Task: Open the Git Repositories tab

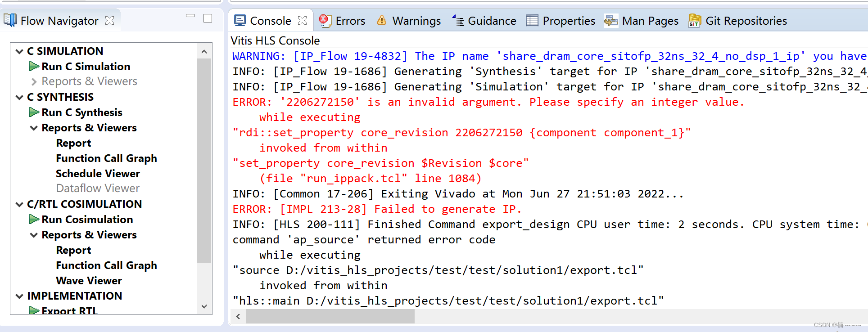Action: coord(746,21)
